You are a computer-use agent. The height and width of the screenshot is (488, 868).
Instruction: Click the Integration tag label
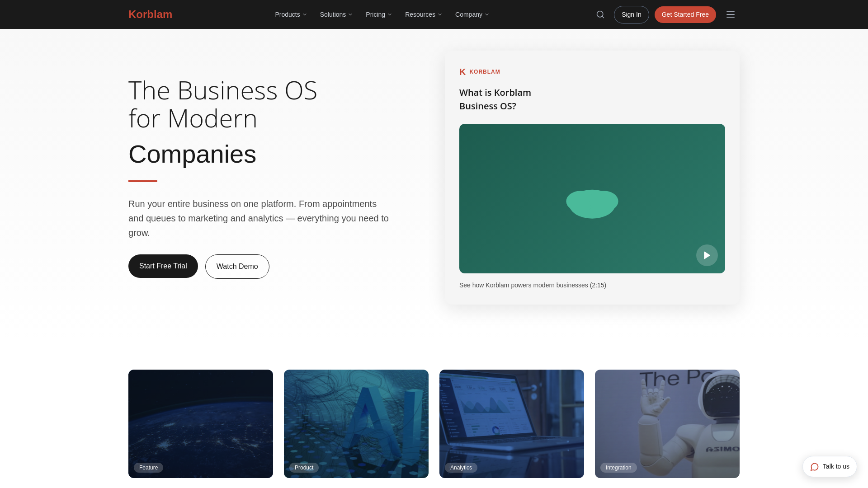[x=618, y=468]
